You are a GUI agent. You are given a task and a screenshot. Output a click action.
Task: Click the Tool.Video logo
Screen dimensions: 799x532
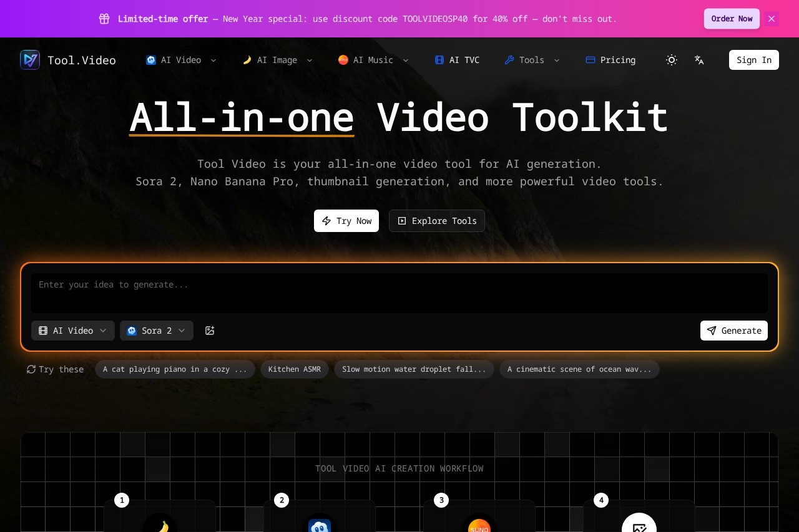click(67, 60)
